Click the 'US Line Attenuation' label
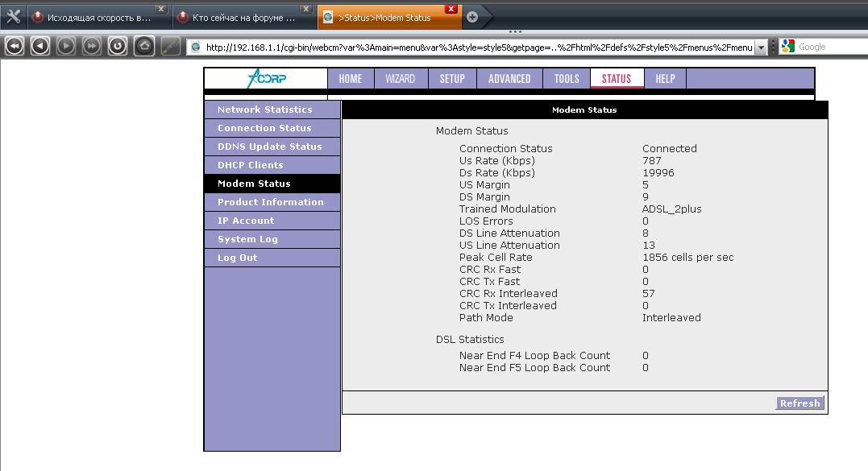The height and width of the screenshot is (471, 868). tap(509, 246)
